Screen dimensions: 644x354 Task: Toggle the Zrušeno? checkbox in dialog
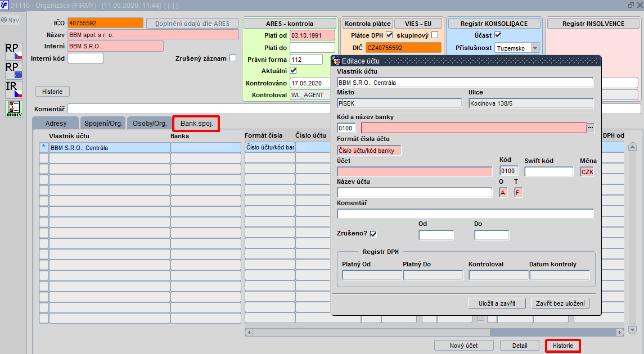click(x=373, y=234)
